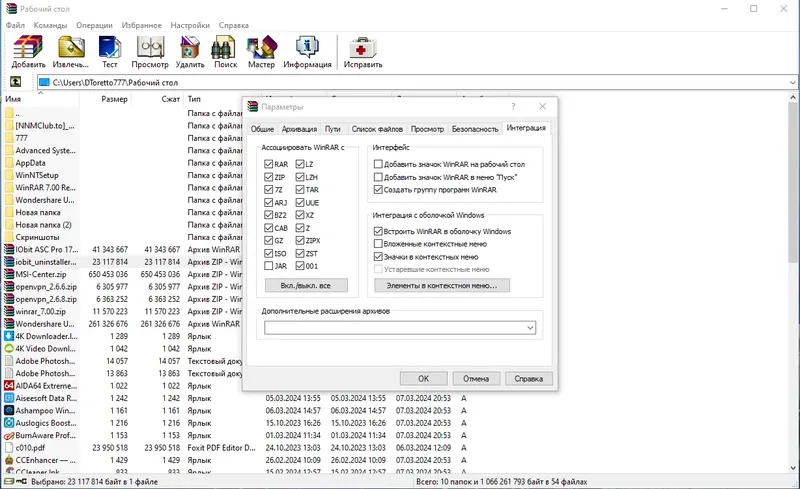This screenshot has width=800, height=489.
Task: Open Элементы в контекстном меню button
Action: 442,285
